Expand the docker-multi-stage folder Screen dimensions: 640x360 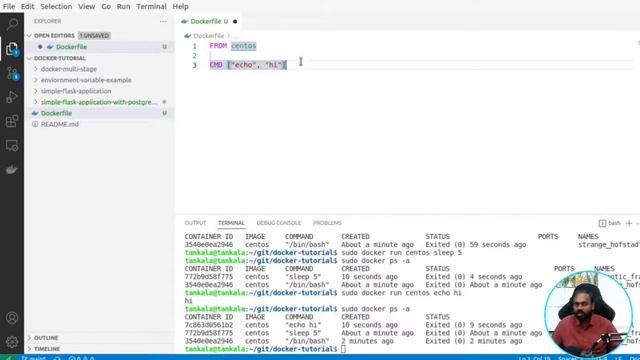(69, 69)
